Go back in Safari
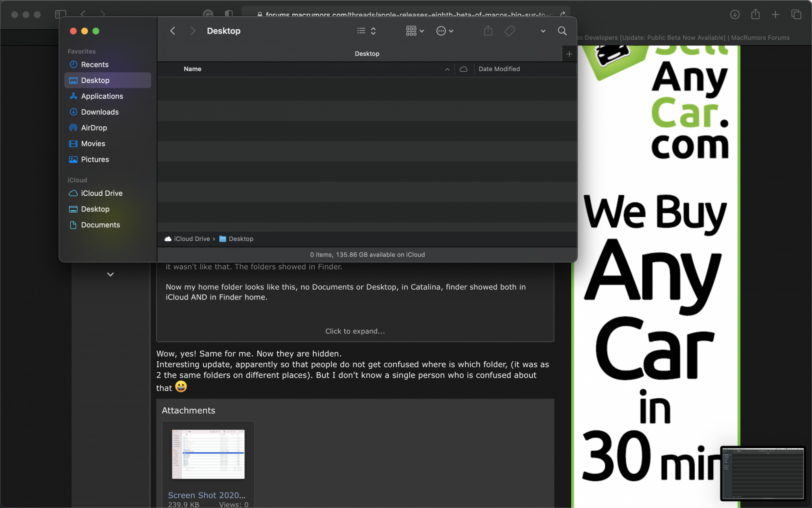The width and height of the screenshot is (812, 508). [x=83, y=14]
